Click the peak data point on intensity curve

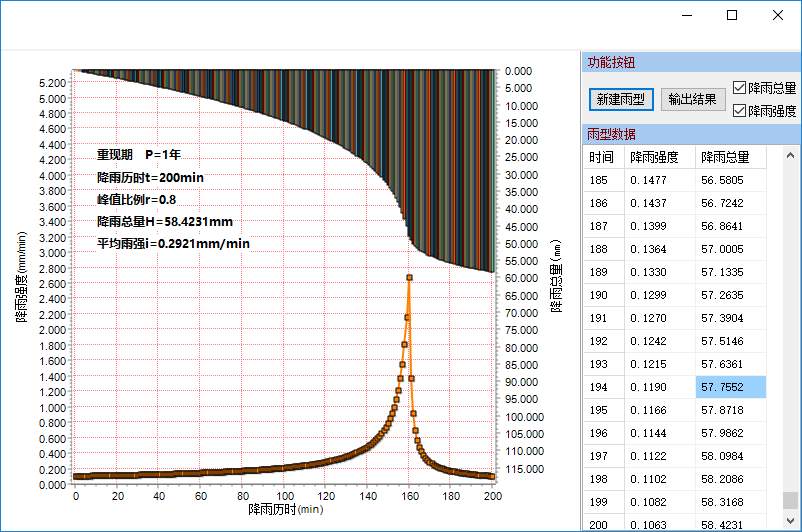(x=409, y=278)
